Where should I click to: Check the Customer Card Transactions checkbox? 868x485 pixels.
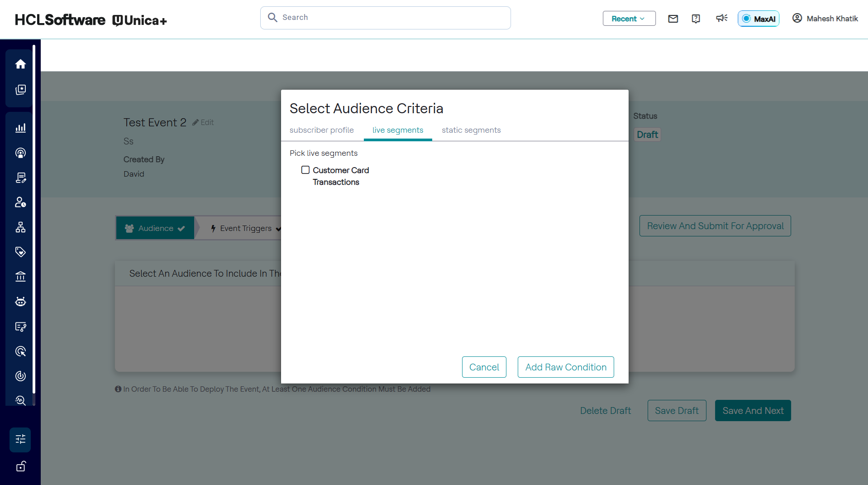[305, 170]
